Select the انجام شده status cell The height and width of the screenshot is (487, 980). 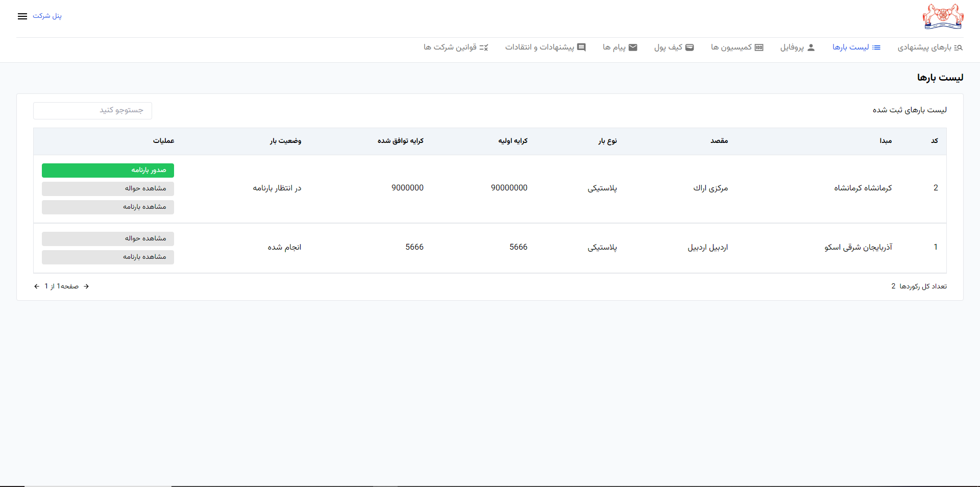tap(285, 248)
